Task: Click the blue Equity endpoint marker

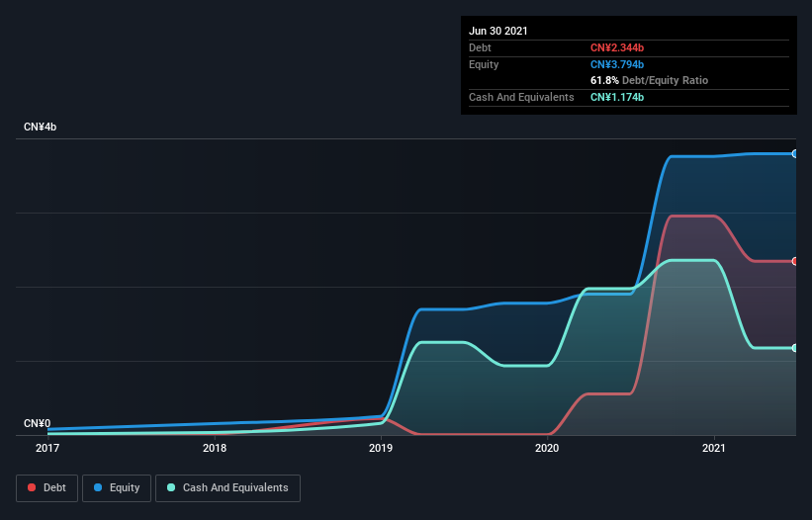Action: point(795,153)
